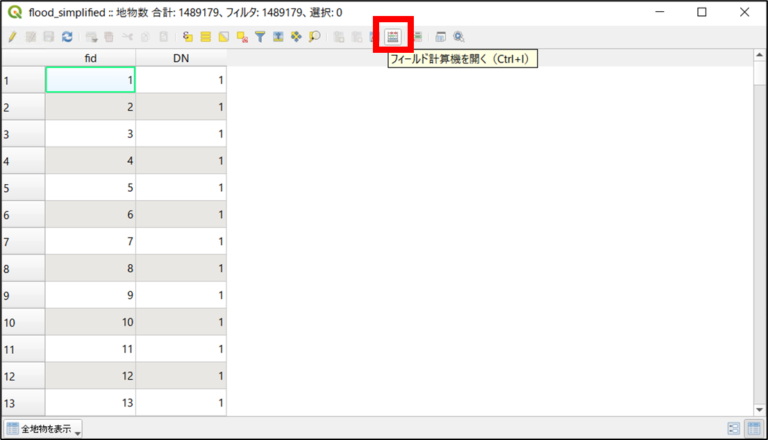Click the delete selected features trash icon
Screen dimensions: 768x440
pos(109,37)
